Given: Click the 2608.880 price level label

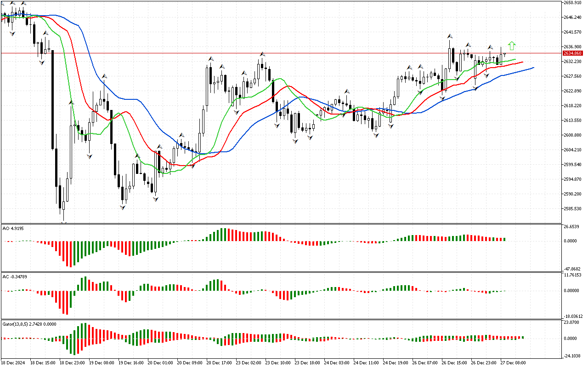Looking at the screenshot, I should click(573, 135).
